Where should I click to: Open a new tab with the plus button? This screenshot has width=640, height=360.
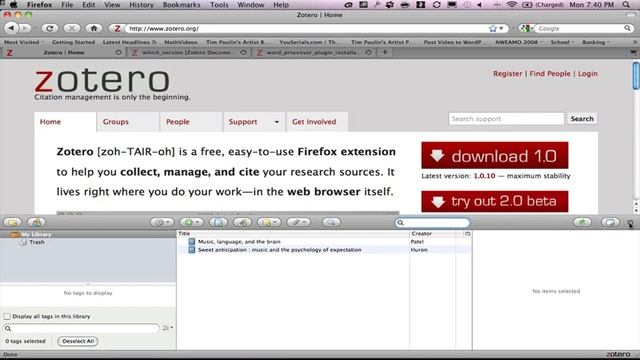coord(384,52)
